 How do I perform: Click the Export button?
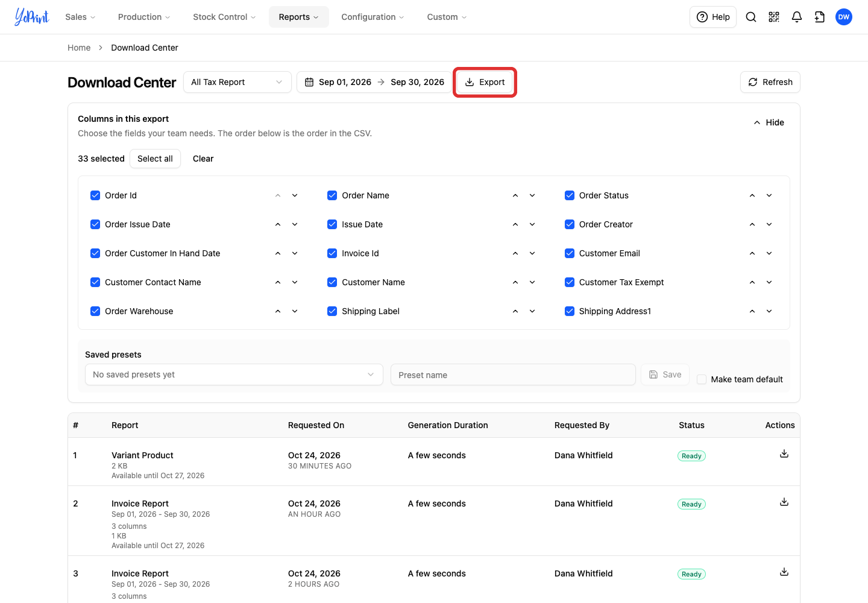(485, 82)
